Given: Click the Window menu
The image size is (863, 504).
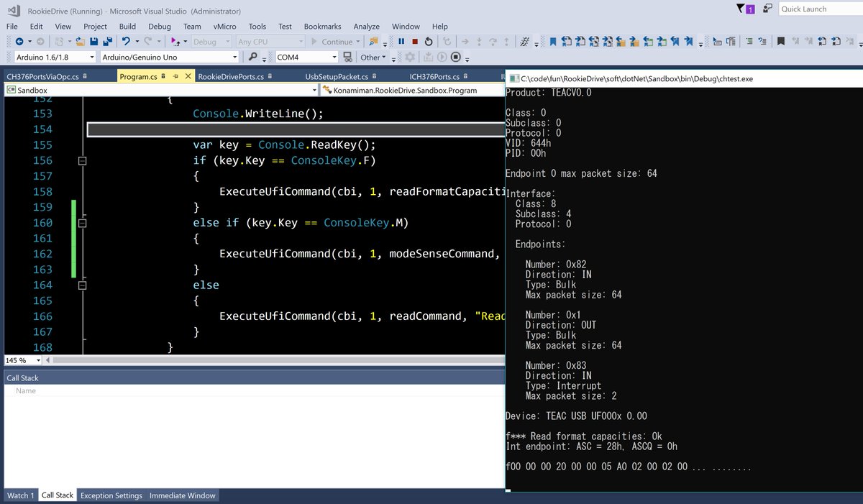Looking at the screenshot, I should [406, 27].
